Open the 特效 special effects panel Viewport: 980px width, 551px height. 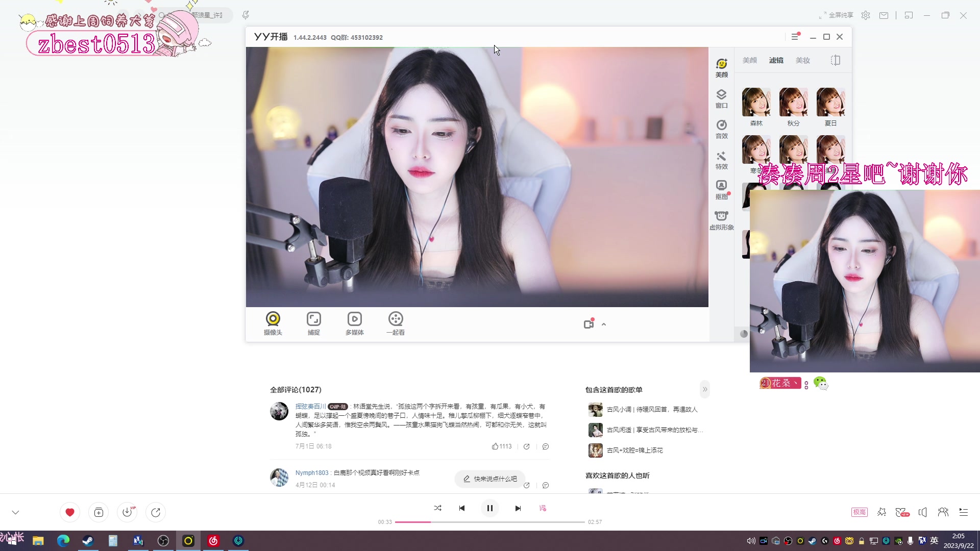pos(721,159)
